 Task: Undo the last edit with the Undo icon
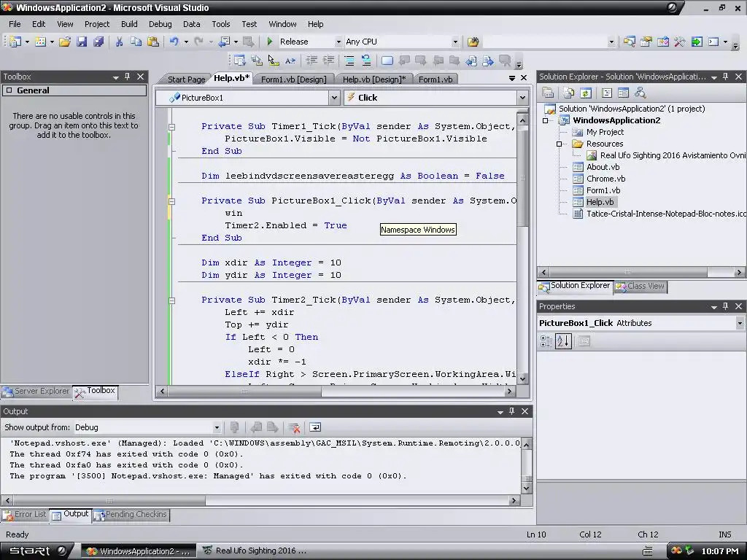coord(174,42)
